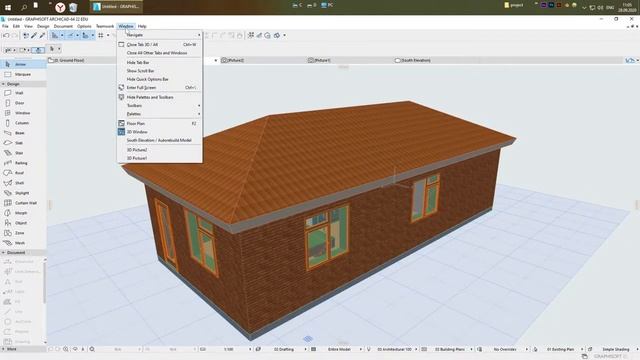The height and width of the screenshot is (360, 640).
Task: Open the Windows Start menu
Action: (8, 7)
